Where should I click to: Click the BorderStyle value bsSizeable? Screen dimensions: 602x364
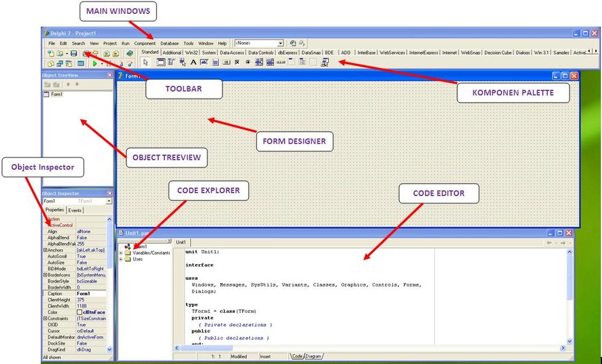click(x=87, y=281)
